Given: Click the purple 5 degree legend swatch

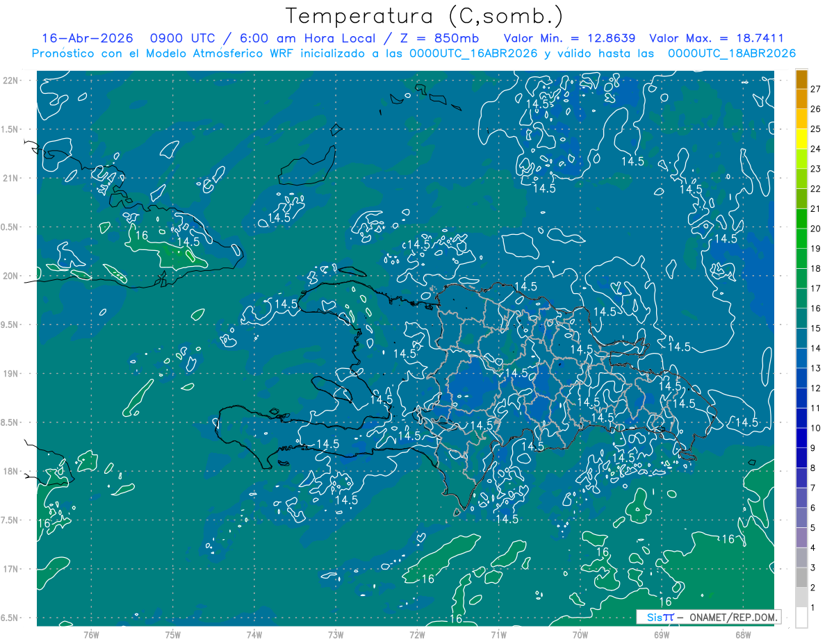Looking at the screenshot, I should click(x=801, y=518).
